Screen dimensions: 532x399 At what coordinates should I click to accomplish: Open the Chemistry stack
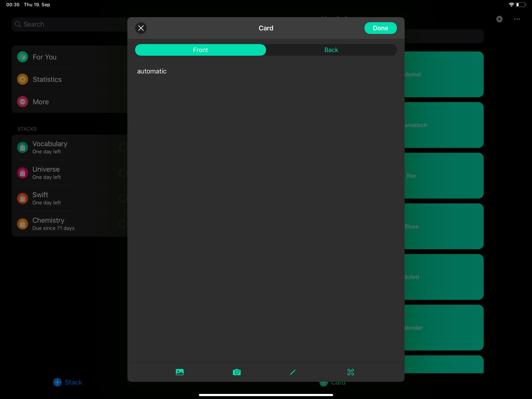click(x=48, y=224)
